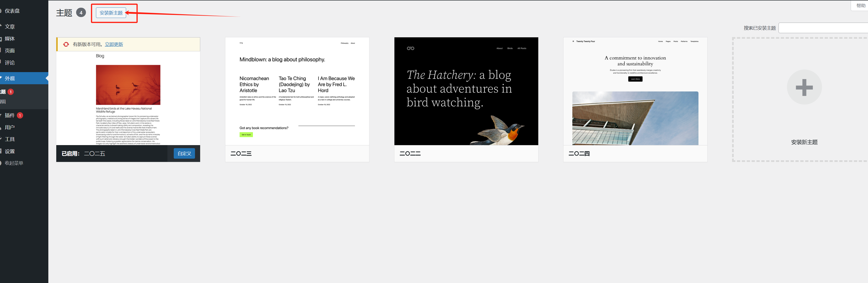Image resolution: width=868 pixels, height=283 pixels.
Task: Open the 媒体 sidebar menu
Action: click(10, 39)
